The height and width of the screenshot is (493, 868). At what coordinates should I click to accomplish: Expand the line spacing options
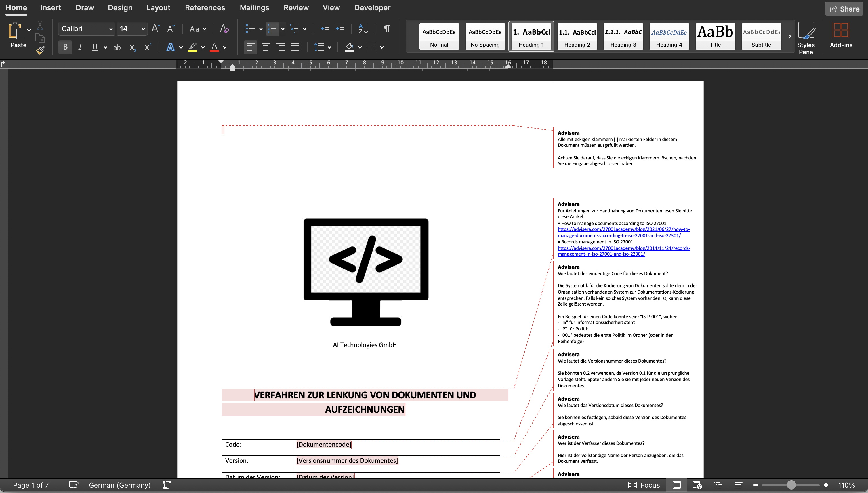[x=329, y=47]
